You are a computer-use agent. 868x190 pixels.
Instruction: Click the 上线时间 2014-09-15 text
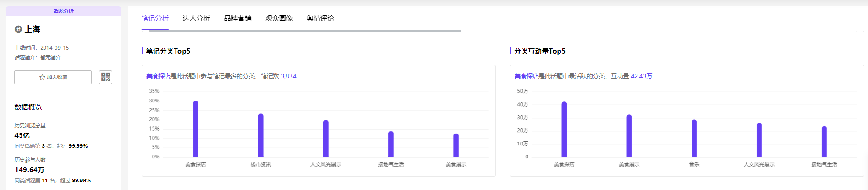click(42, 48)
